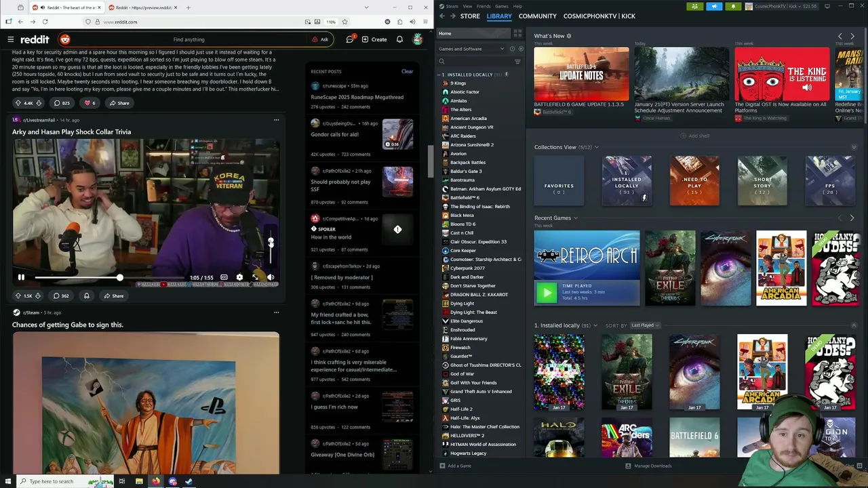Viewport: 868px width, 488px height.
Task: Open the Friends menu in Steam
Action: [x=484, y=6]
